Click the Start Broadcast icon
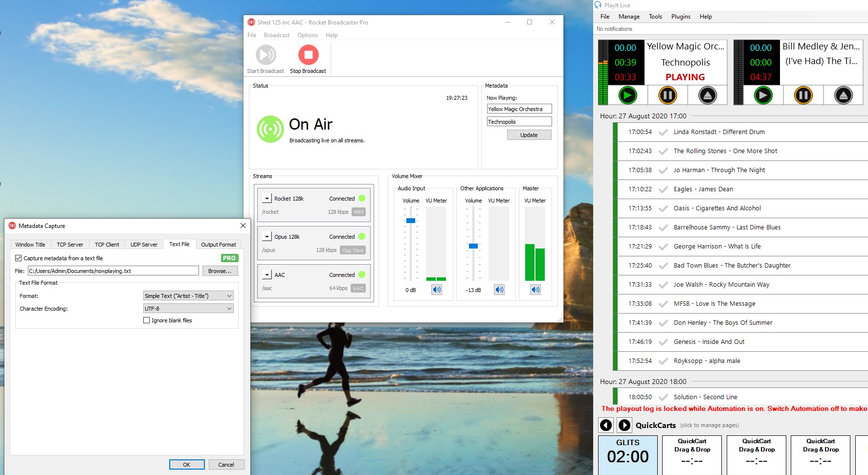Image resolution: width=868 pixels, height=475 pixels. 266,55
